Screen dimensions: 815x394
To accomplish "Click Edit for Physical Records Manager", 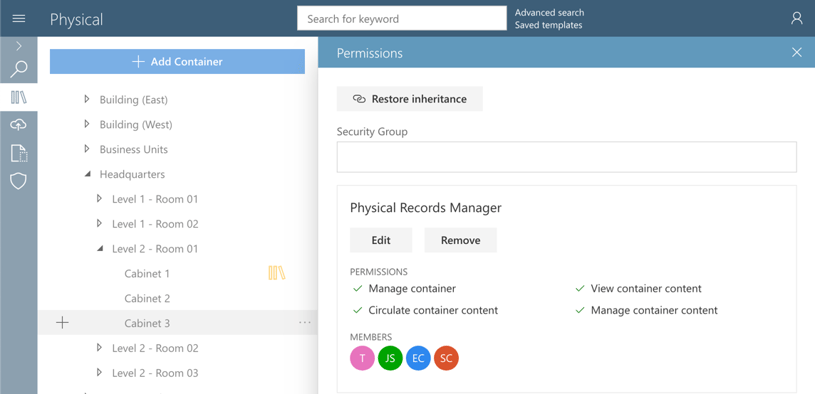I will click(381, 240).
